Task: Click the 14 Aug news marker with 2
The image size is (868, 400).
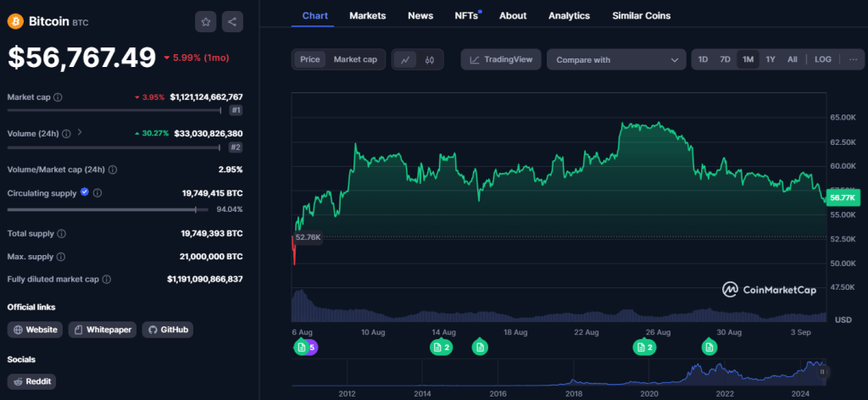Action: [x=442, y=347]
